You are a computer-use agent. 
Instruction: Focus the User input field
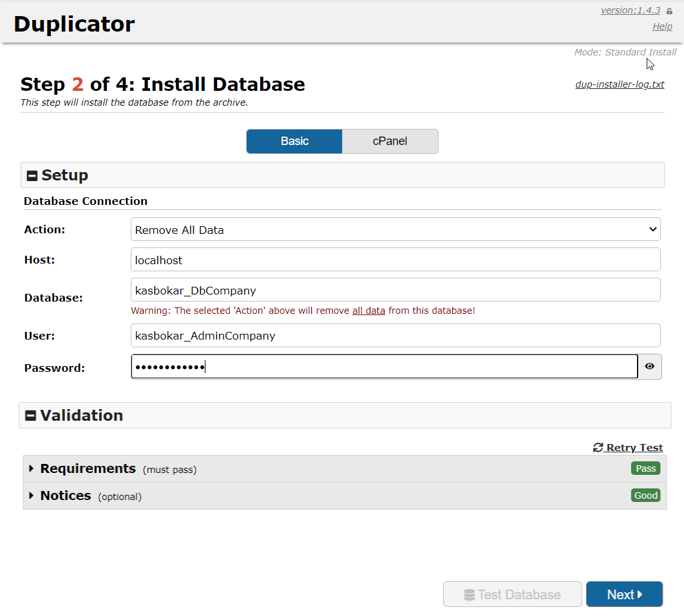point(395,335)
